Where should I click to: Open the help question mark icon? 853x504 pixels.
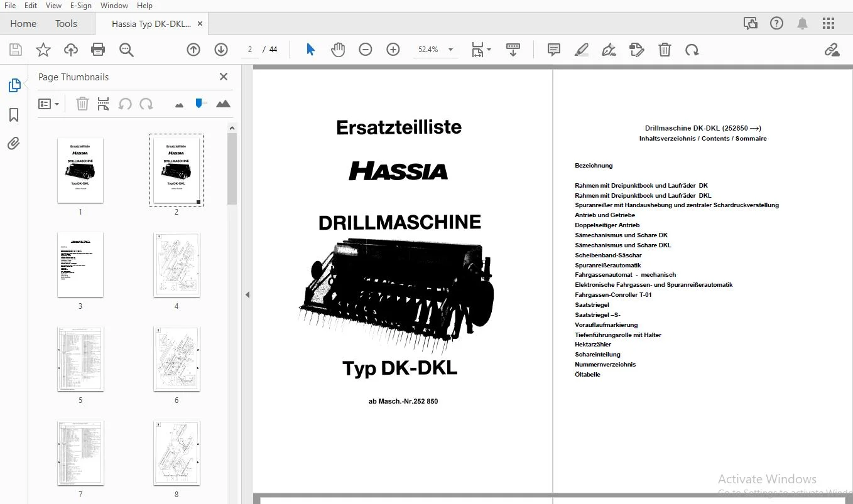tap(776, 24)
